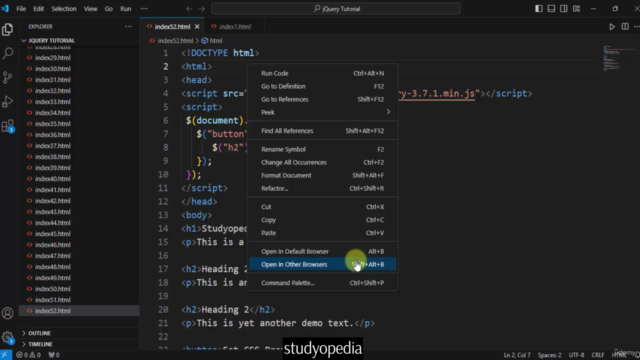Click the jquery-3.7.1.min.js script link

click(x=437, y=94)
